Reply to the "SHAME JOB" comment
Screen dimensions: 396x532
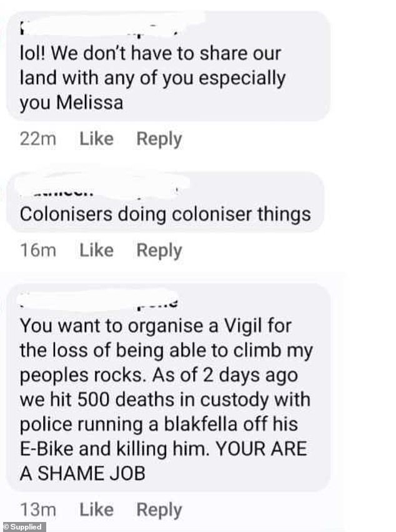159,510
